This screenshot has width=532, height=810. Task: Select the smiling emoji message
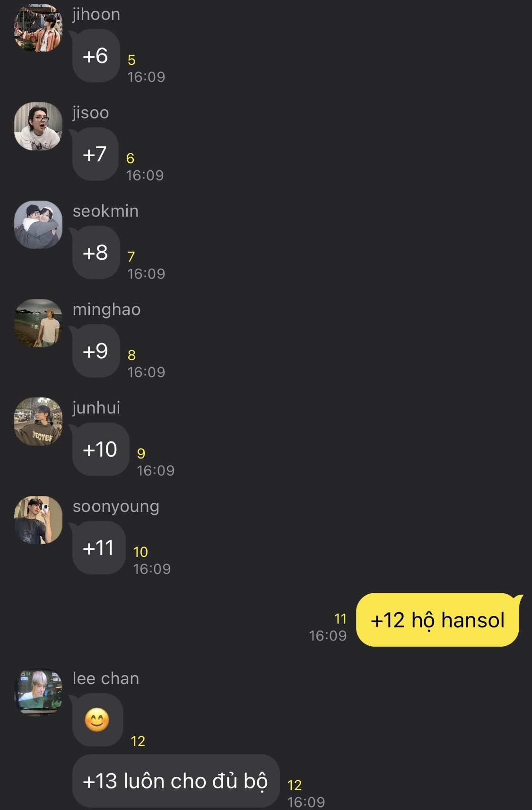(x=97, y=720)
